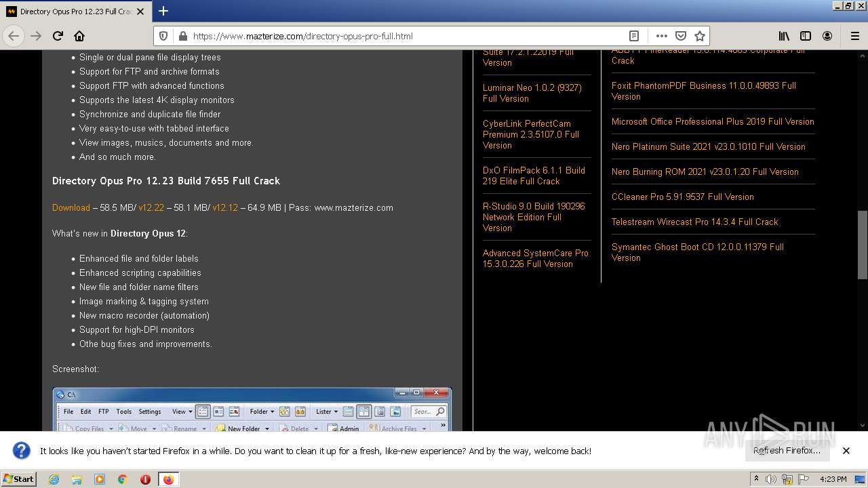Open CyberLink PerfectCam Premium link
This screenshot has width=868, height=488.
coord(531,134)
